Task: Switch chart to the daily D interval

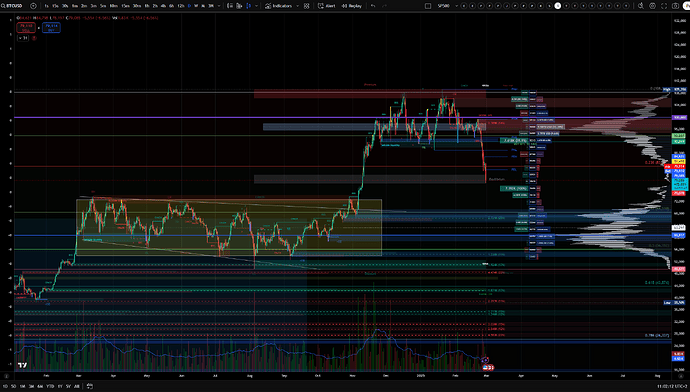Action: coord(189,6)
